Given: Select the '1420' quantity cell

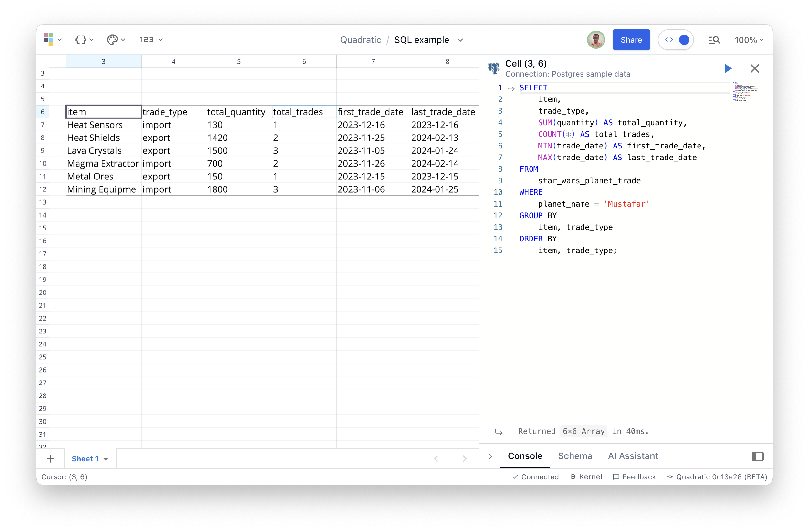Looking at the screenshot, I should pos(239,138).
